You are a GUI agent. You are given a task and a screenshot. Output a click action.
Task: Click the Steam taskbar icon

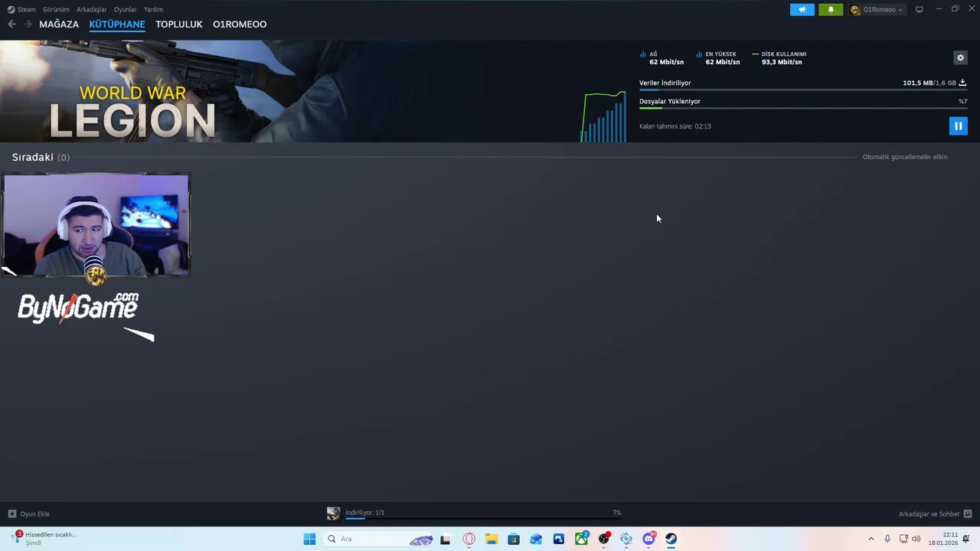(x=671, y=539)
